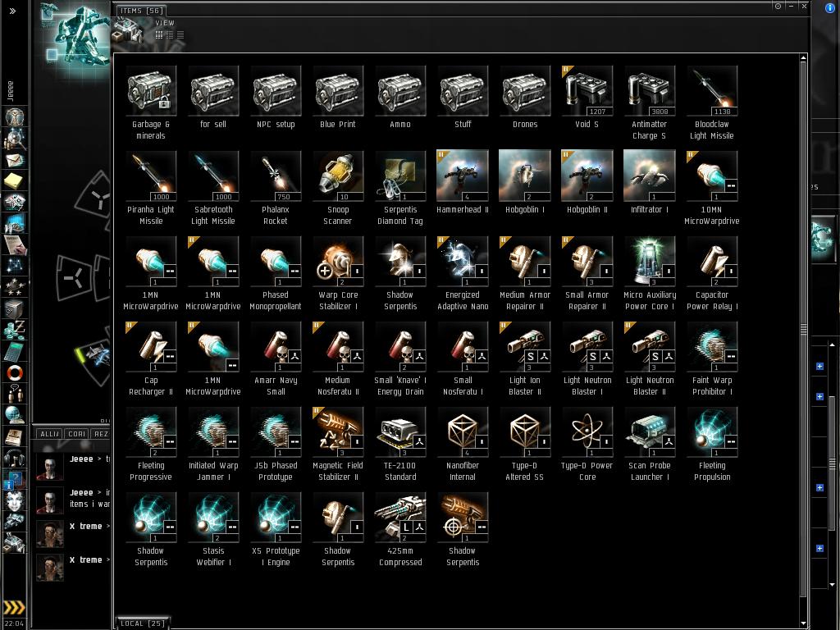The image size is (840, 630).
Task: Select Stasis Webifier I module
Action: [213, 529]
